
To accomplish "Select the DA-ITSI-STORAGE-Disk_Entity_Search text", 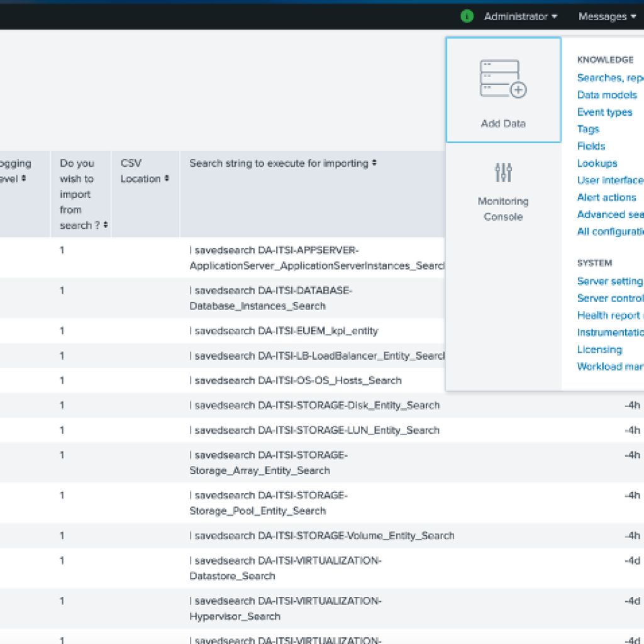I will click(x=314, y=406).
